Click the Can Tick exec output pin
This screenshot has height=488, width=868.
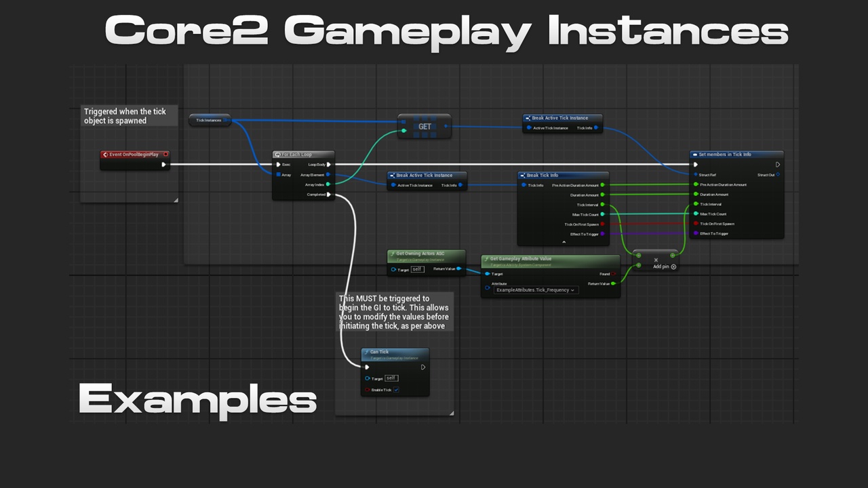tap(423, 367)
